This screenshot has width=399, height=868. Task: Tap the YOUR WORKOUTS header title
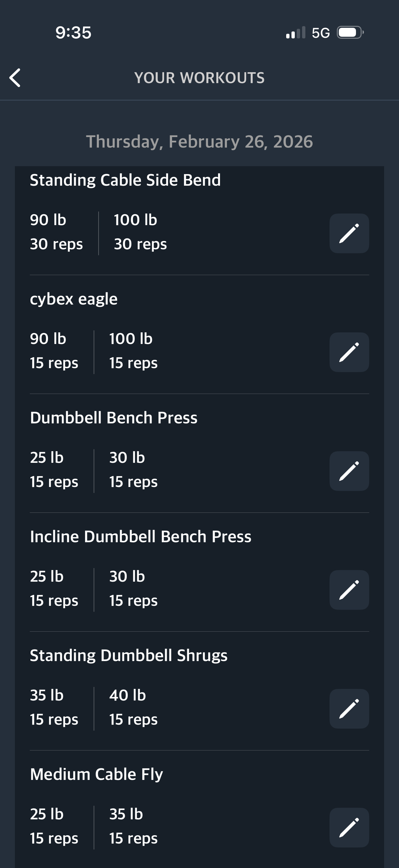(199, 78)
